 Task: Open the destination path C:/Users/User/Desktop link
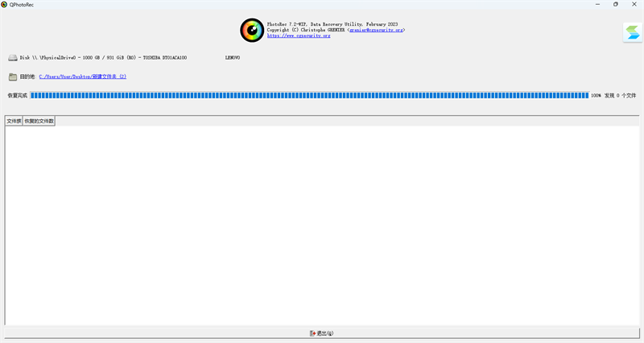point(83,76)
